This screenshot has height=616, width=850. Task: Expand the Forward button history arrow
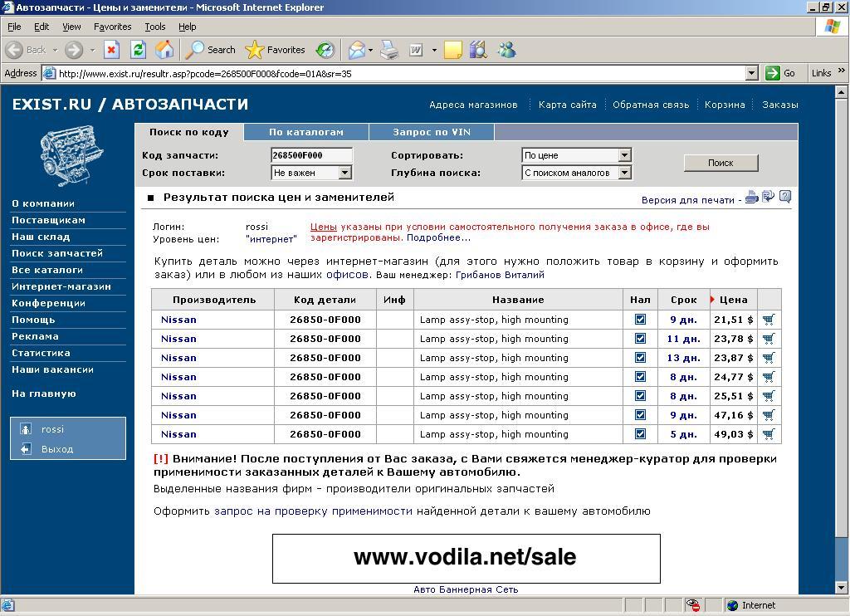click(x=92, y=50)
